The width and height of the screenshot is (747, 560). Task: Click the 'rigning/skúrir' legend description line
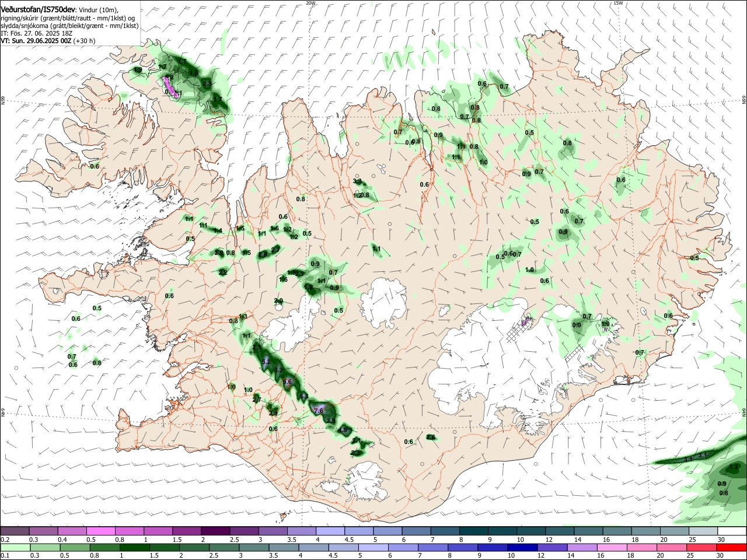[68, 17]
